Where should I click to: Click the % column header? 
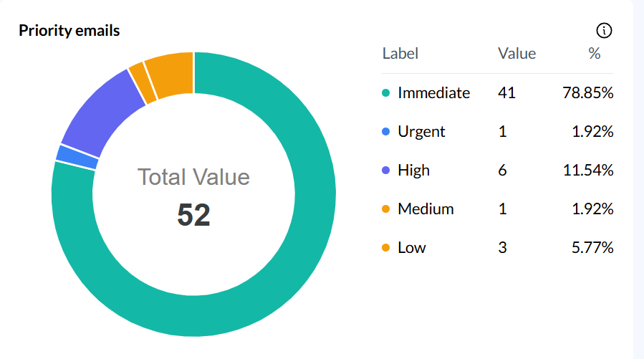click(x=594, y=54)
